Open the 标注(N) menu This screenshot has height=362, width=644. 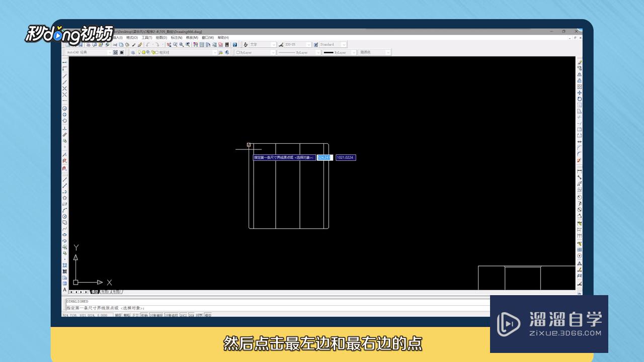[x=176, y=37]
